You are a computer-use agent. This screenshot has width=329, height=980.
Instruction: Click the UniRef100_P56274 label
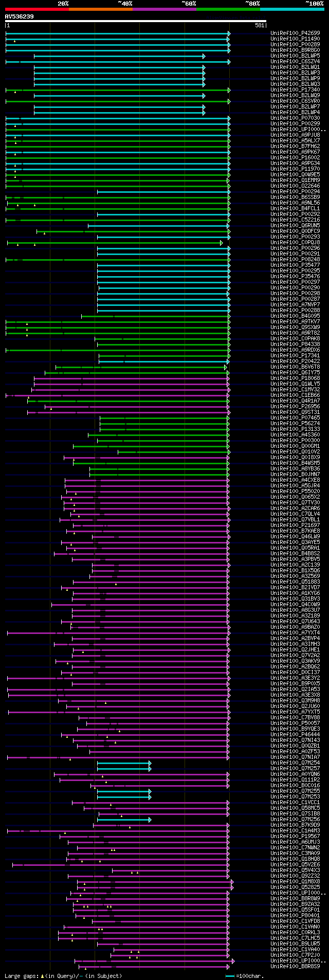click(x=295, y=424)
